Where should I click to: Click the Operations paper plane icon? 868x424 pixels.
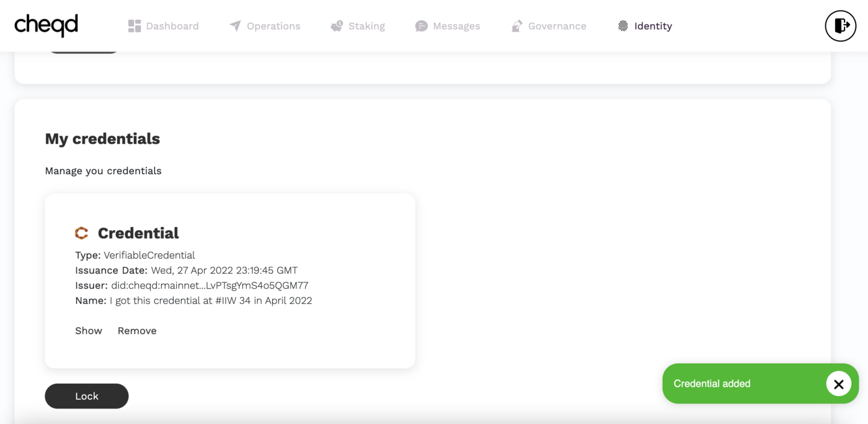(235, 26)
